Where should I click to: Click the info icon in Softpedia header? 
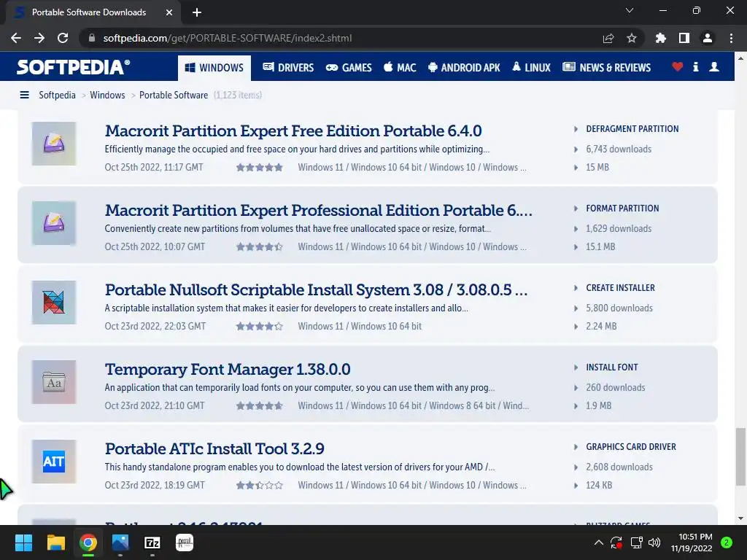(x=695, y=67)
